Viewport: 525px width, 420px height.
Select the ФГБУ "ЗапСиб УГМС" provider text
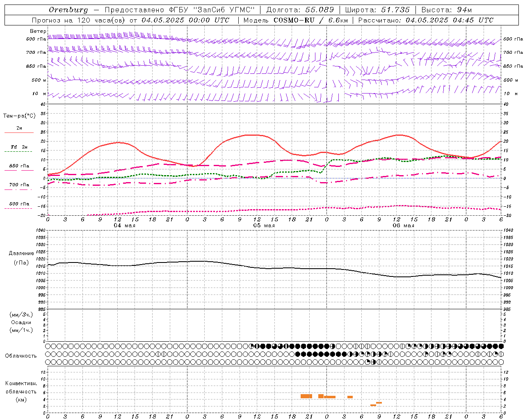tap(212, 10)
